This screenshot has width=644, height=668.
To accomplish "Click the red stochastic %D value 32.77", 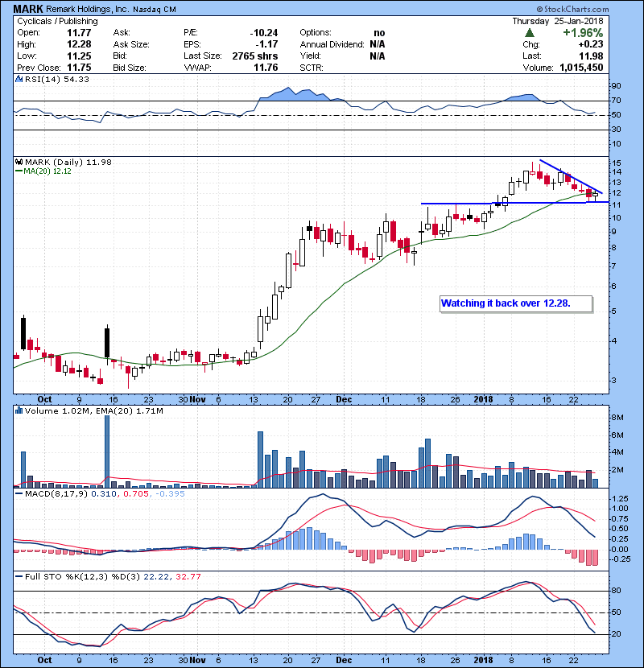I will (x=188, y=577).
